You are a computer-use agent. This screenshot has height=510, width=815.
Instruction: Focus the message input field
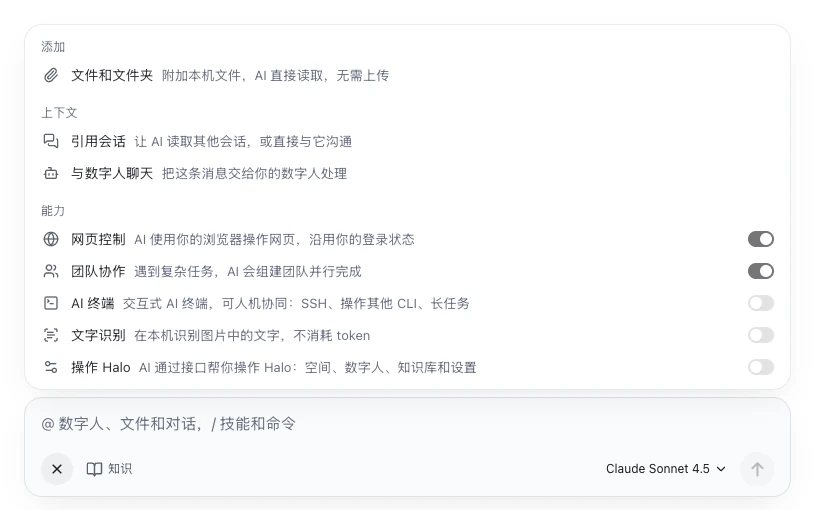(408, 424)
